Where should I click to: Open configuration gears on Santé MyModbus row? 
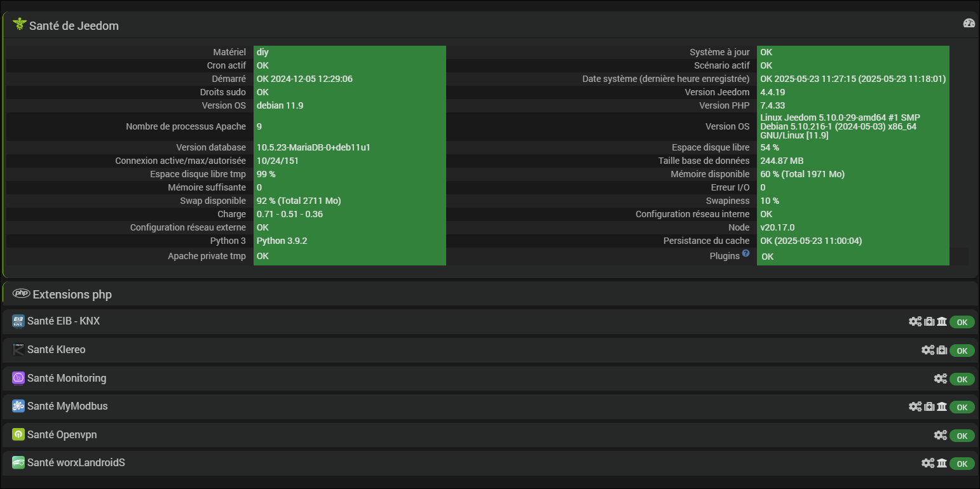[915, 406]
